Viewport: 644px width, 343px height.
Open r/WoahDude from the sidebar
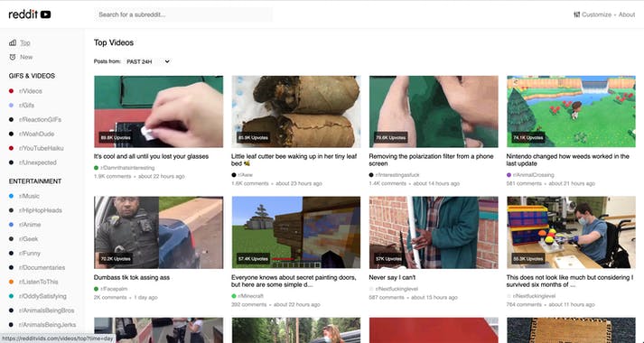(36, 134)
